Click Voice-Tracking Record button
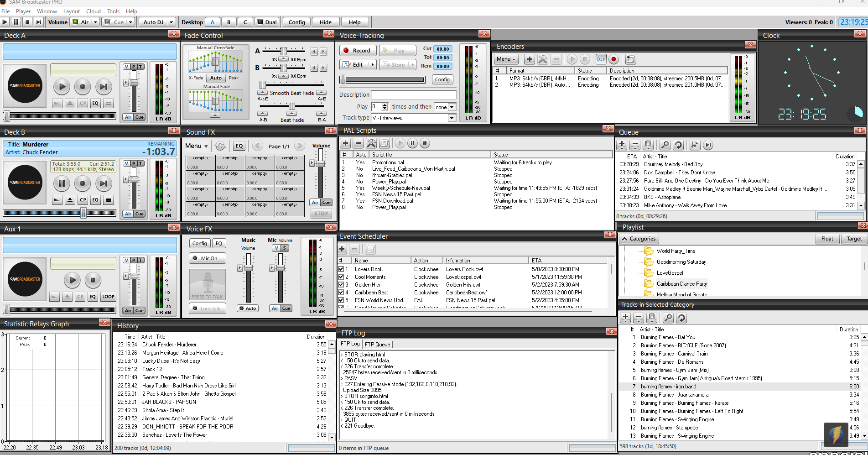 click(x=358, y=51)
